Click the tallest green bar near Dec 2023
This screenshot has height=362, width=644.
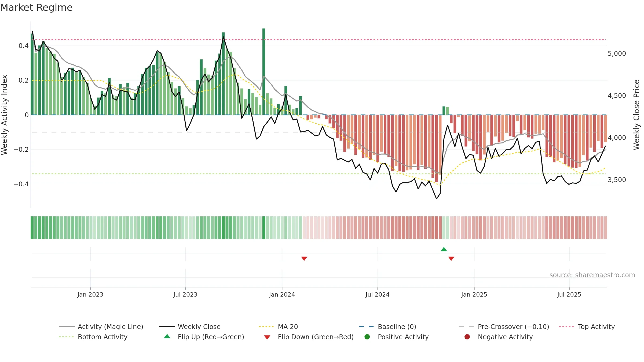(264, 72)
